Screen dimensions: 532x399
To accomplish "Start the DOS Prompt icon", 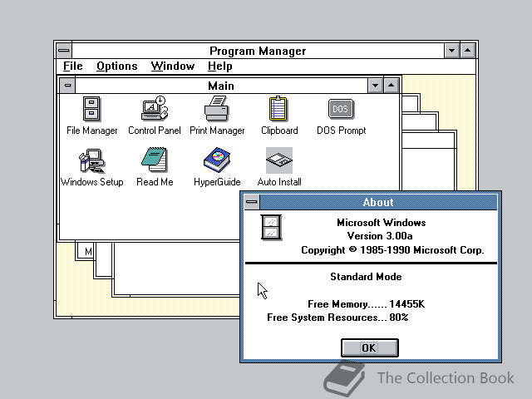I will pos(341,109).
